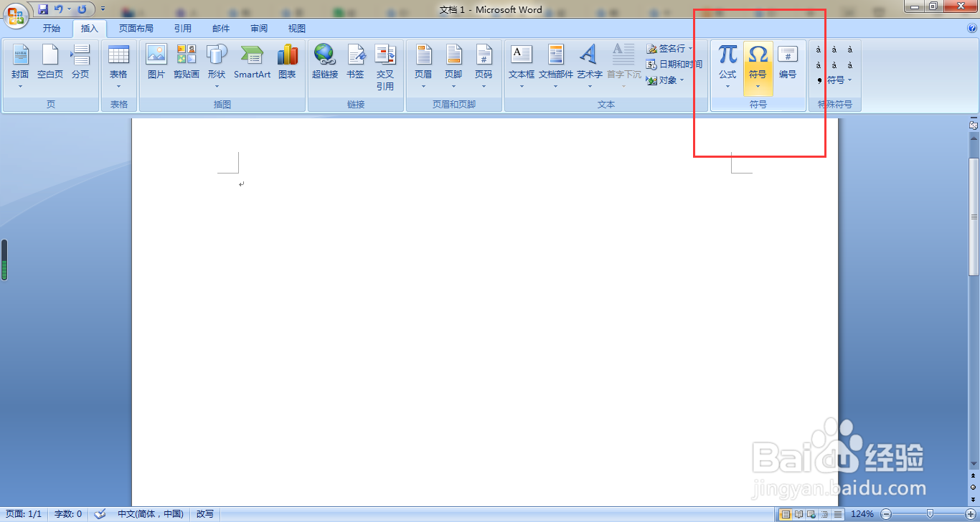
Task: Switch to the View tab (视图)
Action: (x=297, y=29)
